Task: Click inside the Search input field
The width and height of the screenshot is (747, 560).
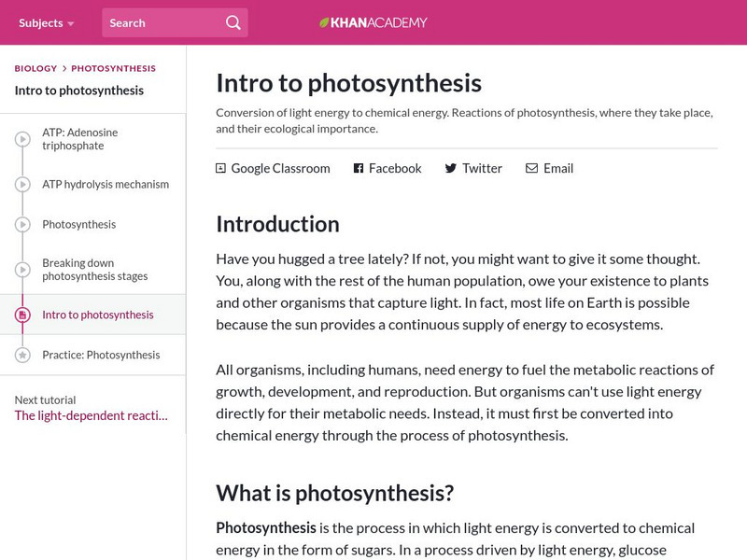Action: coord(161,22)
